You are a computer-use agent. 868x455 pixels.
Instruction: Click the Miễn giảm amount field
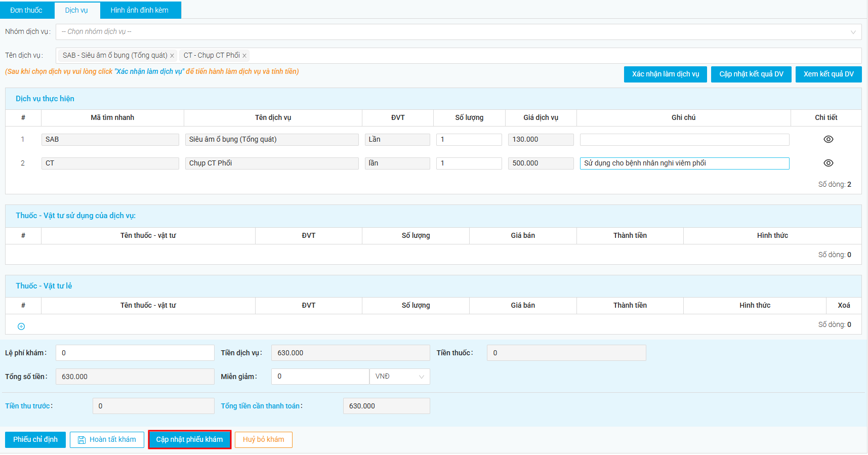tap(320, 377)
